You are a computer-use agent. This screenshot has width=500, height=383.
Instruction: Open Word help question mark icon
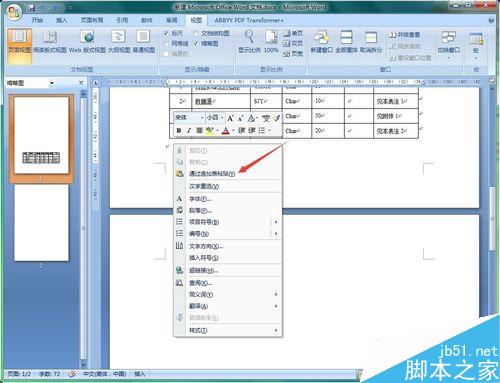491,20
